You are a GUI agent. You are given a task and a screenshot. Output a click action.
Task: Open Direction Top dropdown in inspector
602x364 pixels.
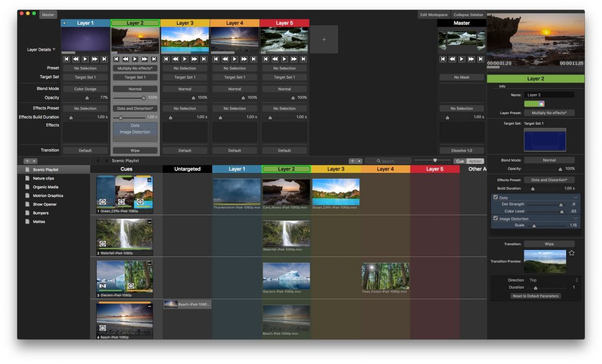click(553, 280)
